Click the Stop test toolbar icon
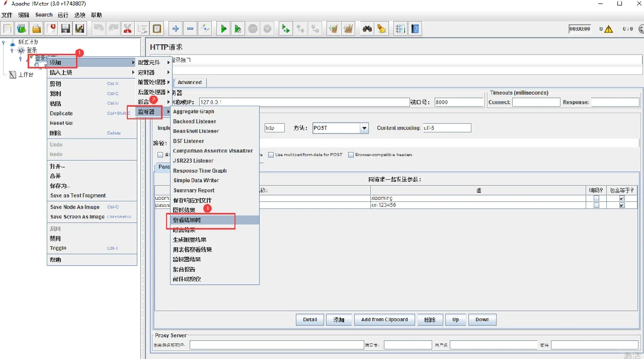 (253, 29)
